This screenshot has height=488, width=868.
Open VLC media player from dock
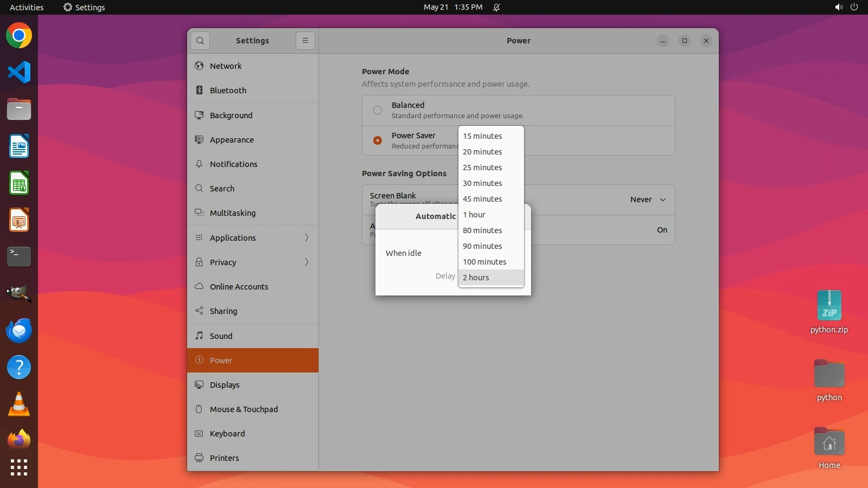click(x=19, y=404)
